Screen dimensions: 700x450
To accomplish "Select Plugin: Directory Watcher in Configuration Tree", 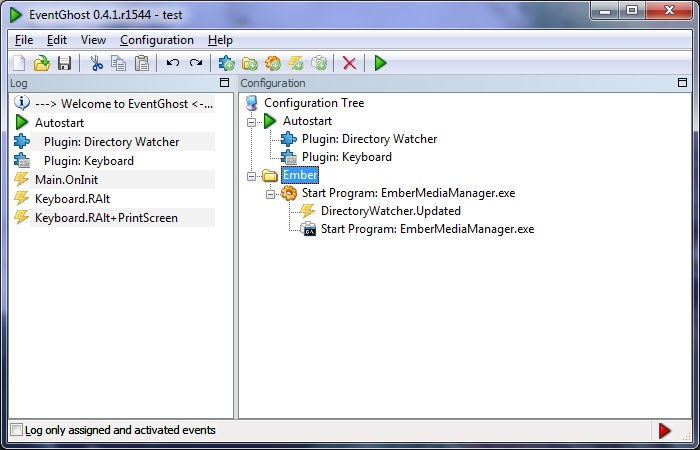I will click(x=369, y=139).
